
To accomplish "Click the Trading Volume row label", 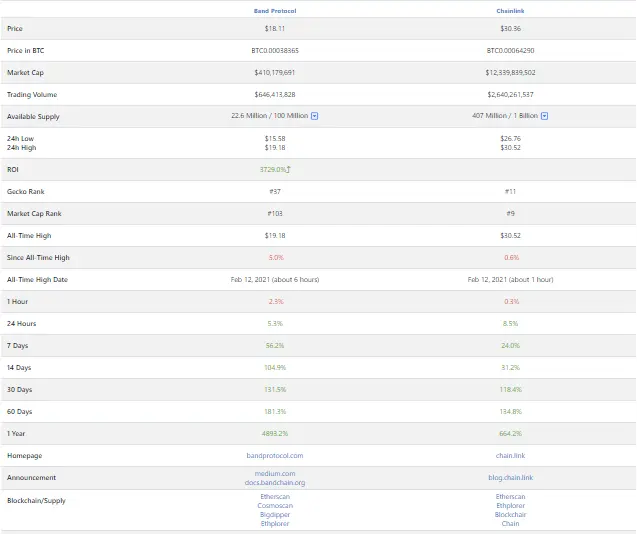I will coord(32,94).
